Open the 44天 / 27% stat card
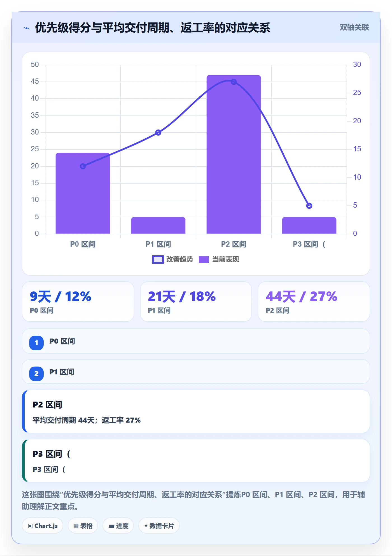 tap(314, 302)
